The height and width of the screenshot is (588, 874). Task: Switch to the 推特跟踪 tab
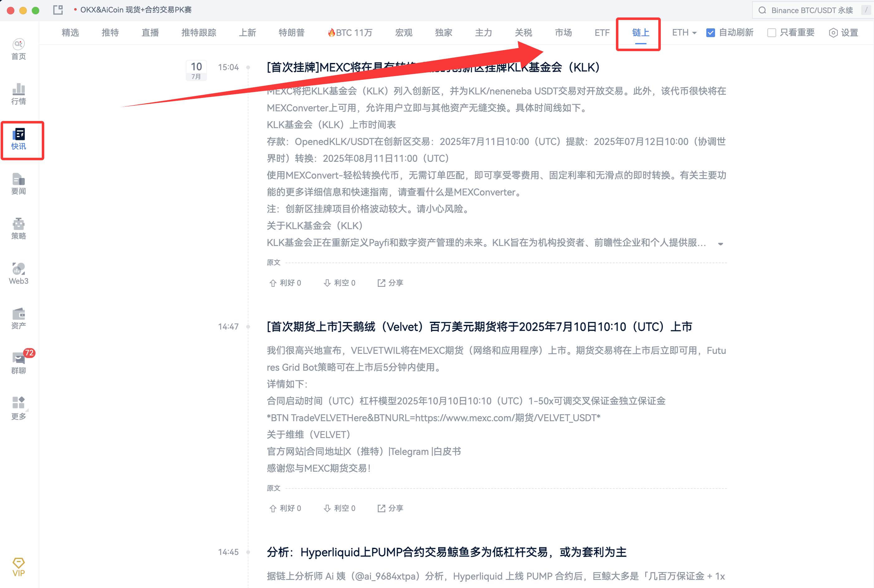coord(199,33)
